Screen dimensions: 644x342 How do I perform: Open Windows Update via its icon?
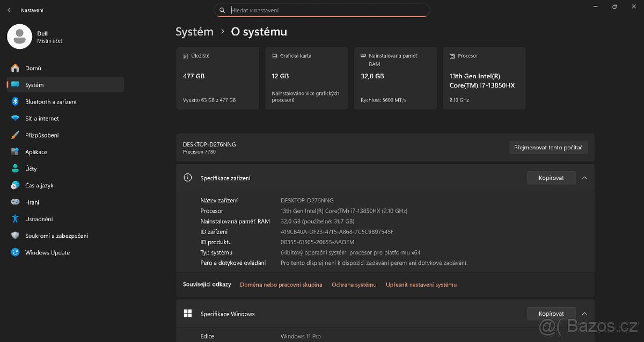click(15, 252)
